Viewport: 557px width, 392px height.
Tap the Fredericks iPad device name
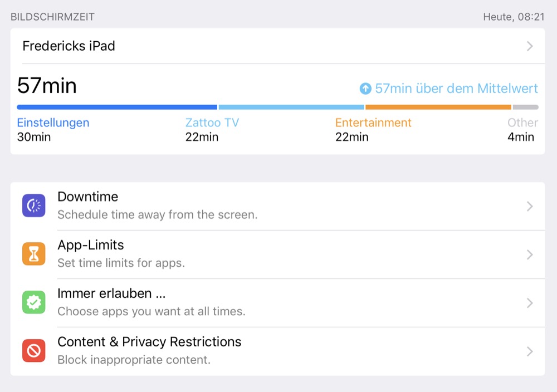(69, 46)
